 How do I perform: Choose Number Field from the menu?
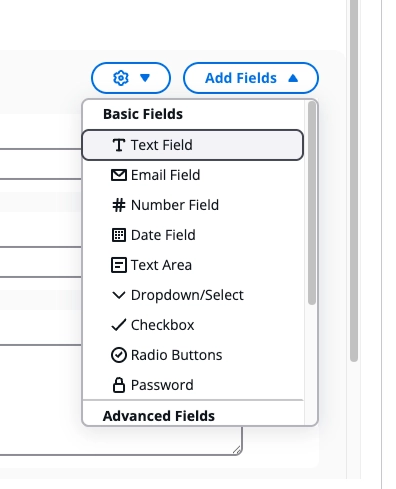click(193, 205)
